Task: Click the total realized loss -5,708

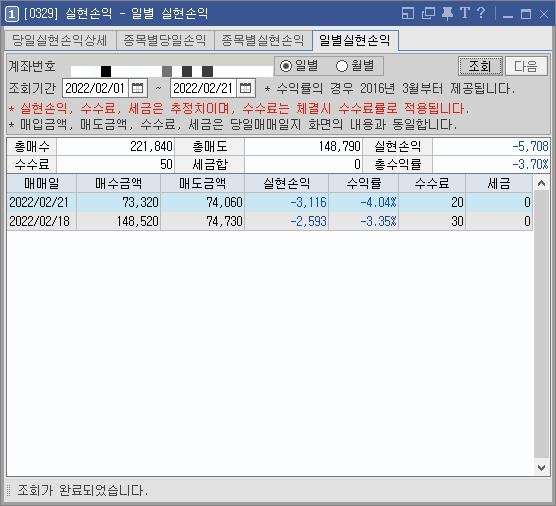Action: 491,146
